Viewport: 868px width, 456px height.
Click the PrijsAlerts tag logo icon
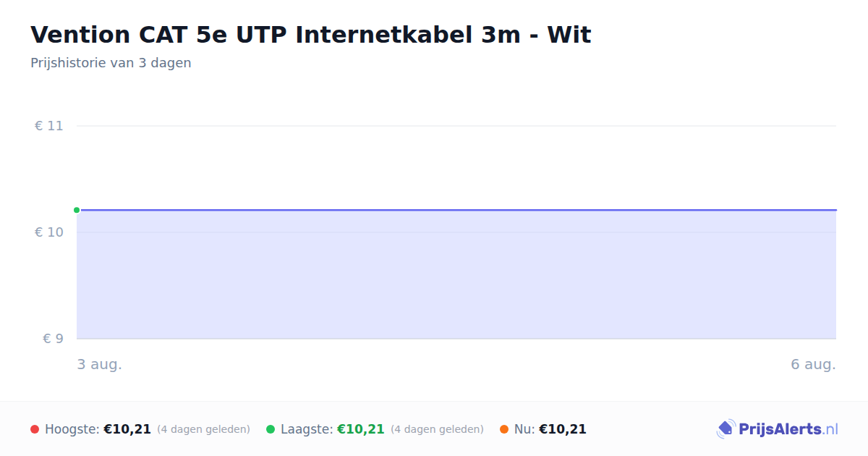point(726,429)
